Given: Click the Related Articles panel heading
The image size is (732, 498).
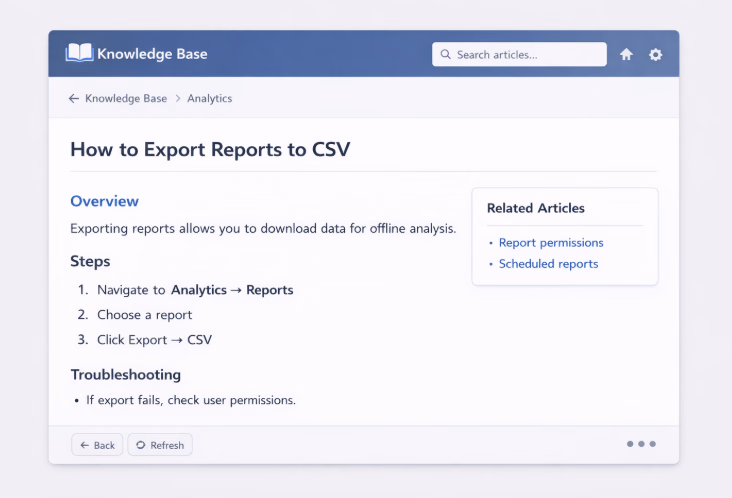Looking at the screenshot, I should pos(535,208).
